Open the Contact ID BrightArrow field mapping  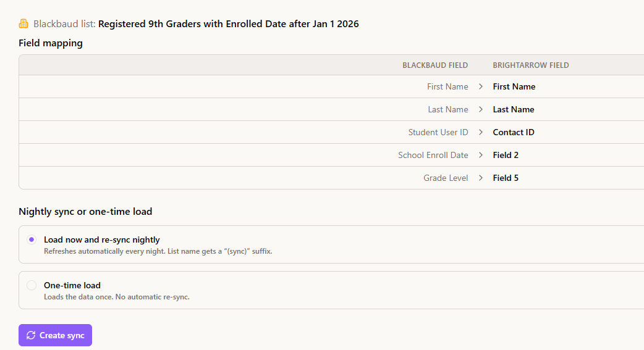(x=514, y=132)
